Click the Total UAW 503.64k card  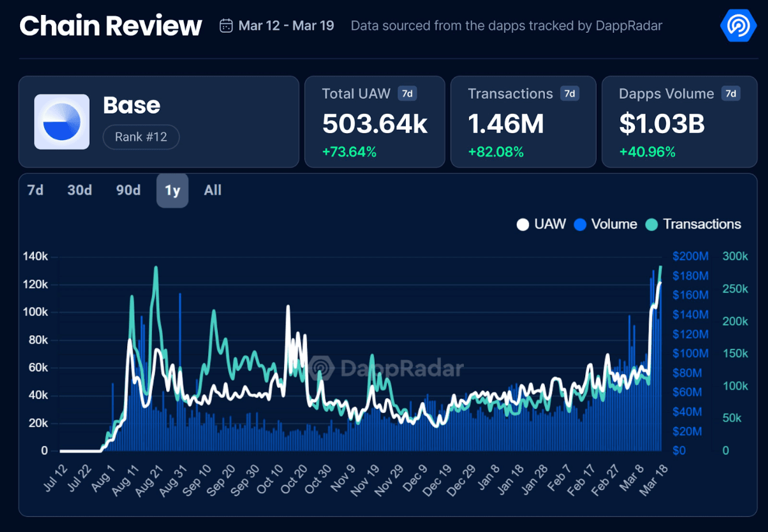pos(374,122)
